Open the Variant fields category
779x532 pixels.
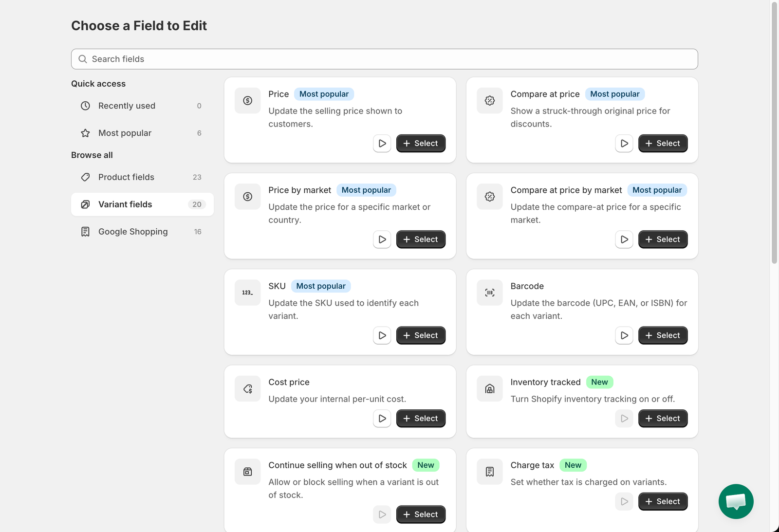click(142, 204)
